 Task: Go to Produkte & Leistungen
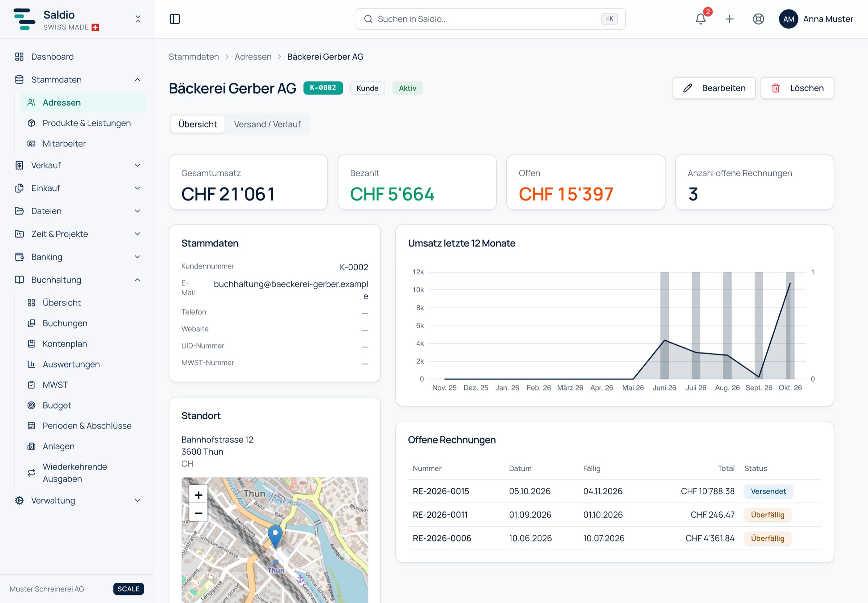(x=83, y=123)
